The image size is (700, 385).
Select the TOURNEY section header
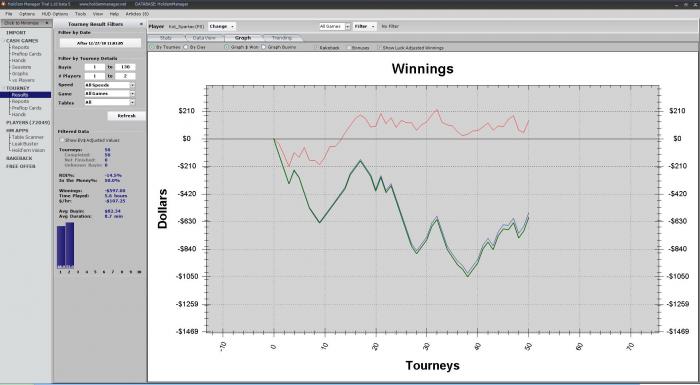pyautogui.click(x=17, y=88)
